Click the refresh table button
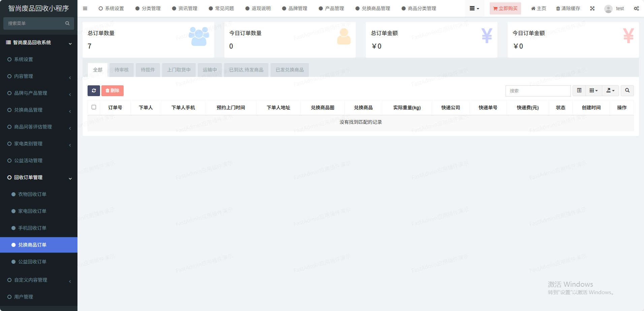644x311 pixels. pyautogui.click(x=94, y=91)
